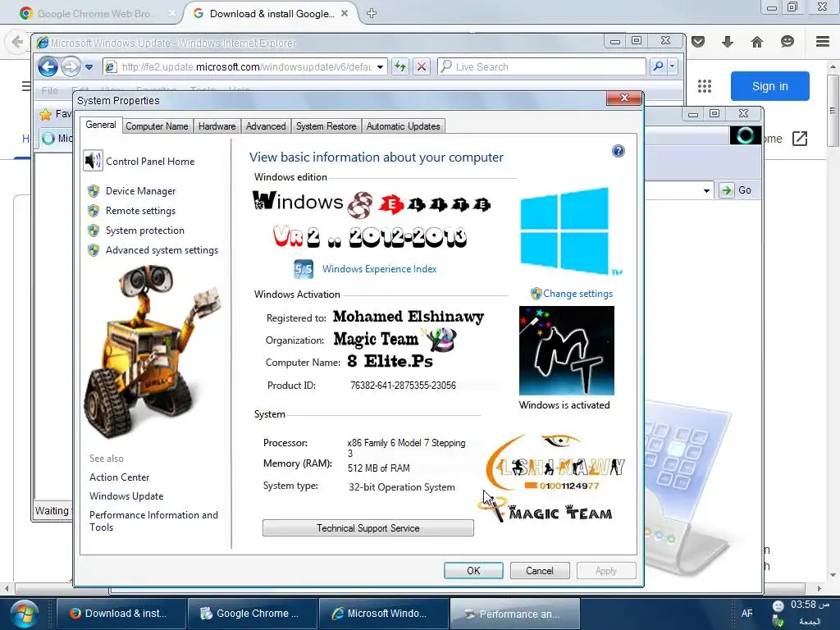
Task: Switch to Download & inst... taskbar item
Action: coord(121,614)
